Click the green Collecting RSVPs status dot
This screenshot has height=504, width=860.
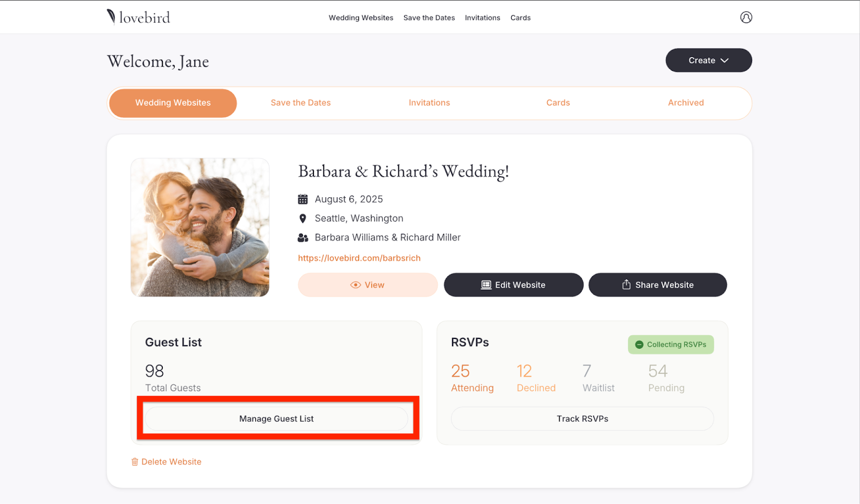(x=639, y=345)
